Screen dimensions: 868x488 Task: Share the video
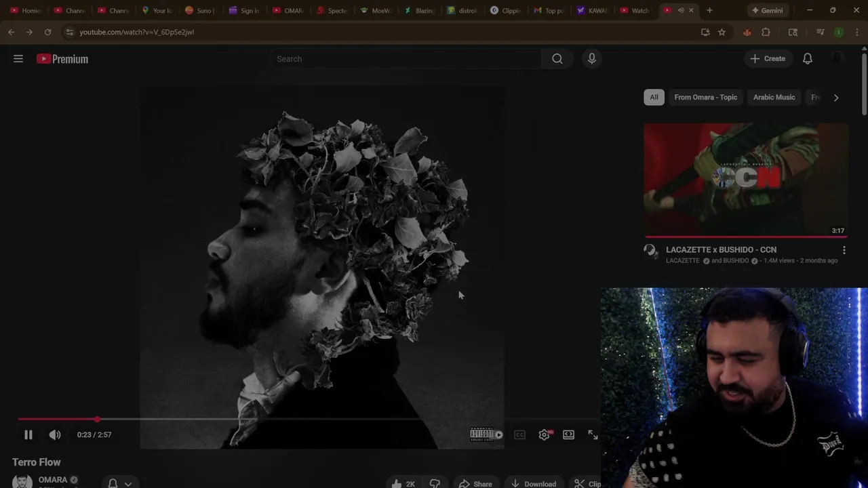475,483
